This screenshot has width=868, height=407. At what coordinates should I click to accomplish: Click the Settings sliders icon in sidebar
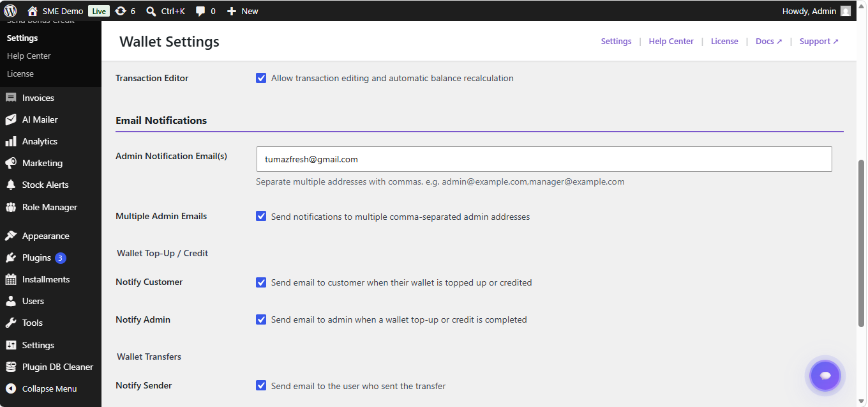pos(11,345)
